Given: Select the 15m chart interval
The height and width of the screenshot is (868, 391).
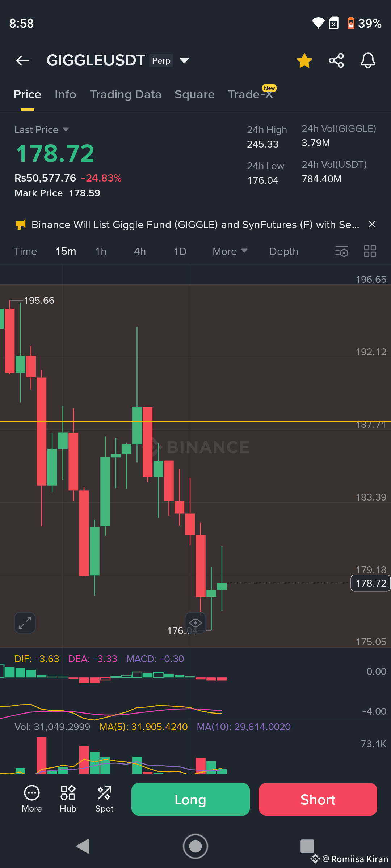Looking at the screenshot, I should pyautogui.click(x=66, y=251).
